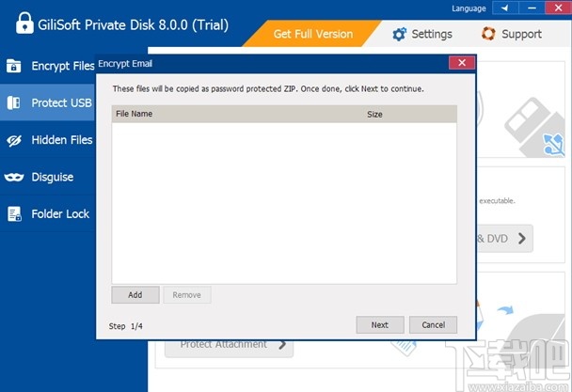Select Encrypt Files in the sidebar
Image resolution: width=572 pixels, height=392 pixels.
pos(47,66)
